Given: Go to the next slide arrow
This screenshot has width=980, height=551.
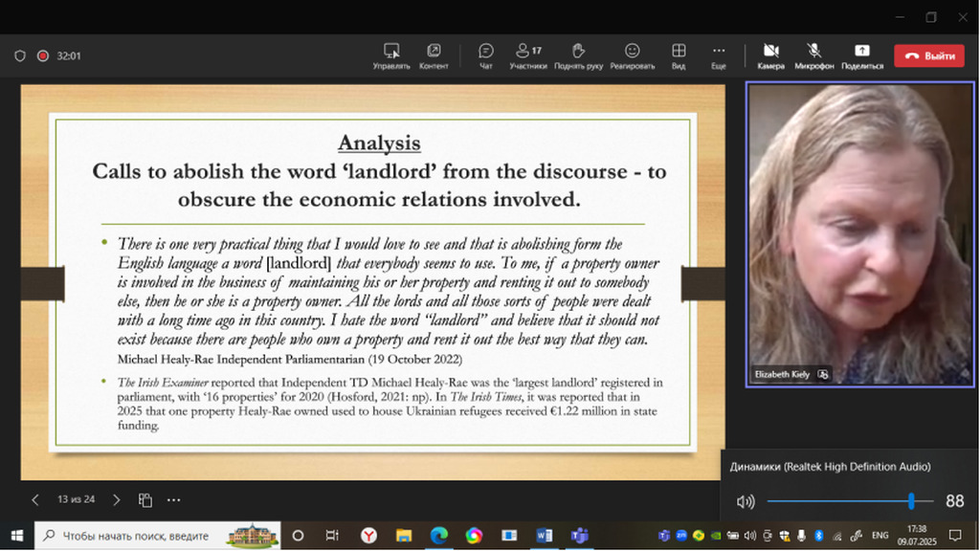Looking at the screenshot, I should pos(117,499).
